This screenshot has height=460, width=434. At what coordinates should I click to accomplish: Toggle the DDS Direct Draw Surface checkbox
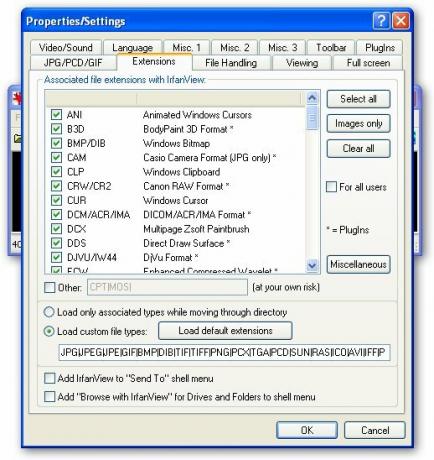point(56,243)
